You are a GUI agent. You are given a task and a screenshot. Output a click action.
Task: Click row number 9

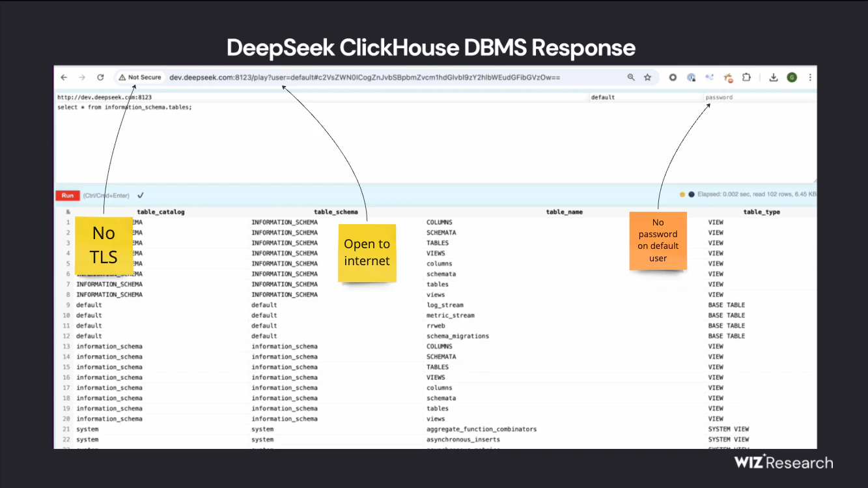[68, 305]
